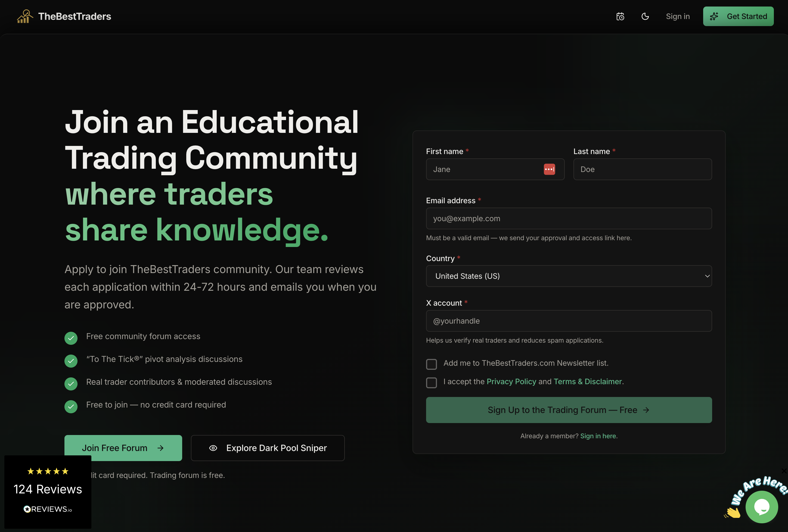
Task: Open the Terms & Disclaimer link
Action: (588, 381)
